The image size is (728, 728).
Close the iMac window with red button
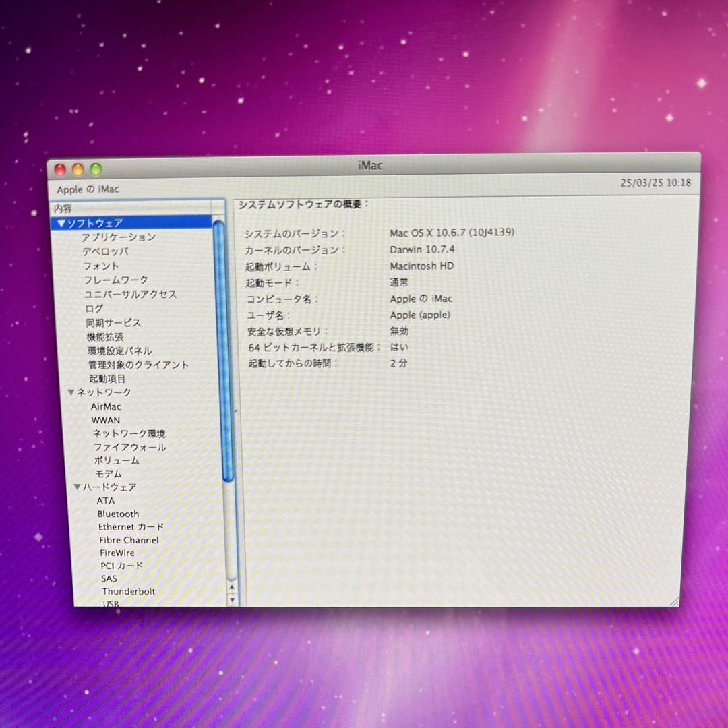point(60,170)
